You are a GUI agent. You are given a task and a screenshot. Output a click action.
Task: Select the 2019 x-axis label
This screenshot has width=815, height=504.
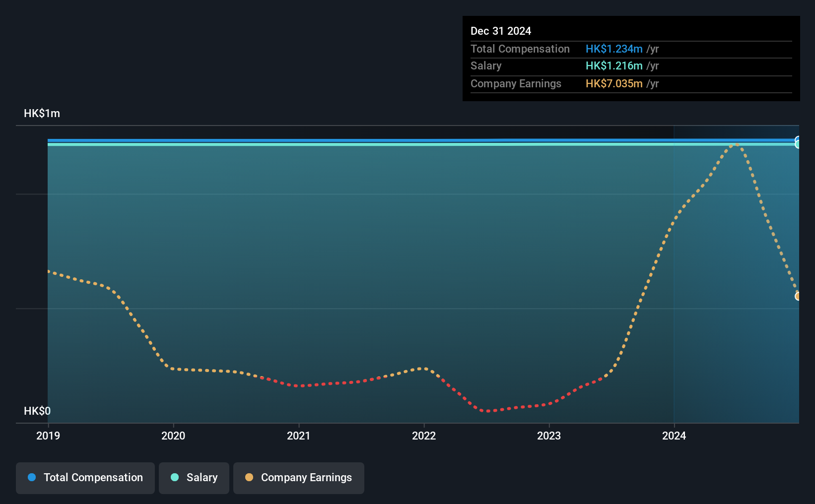coord(48,436)
